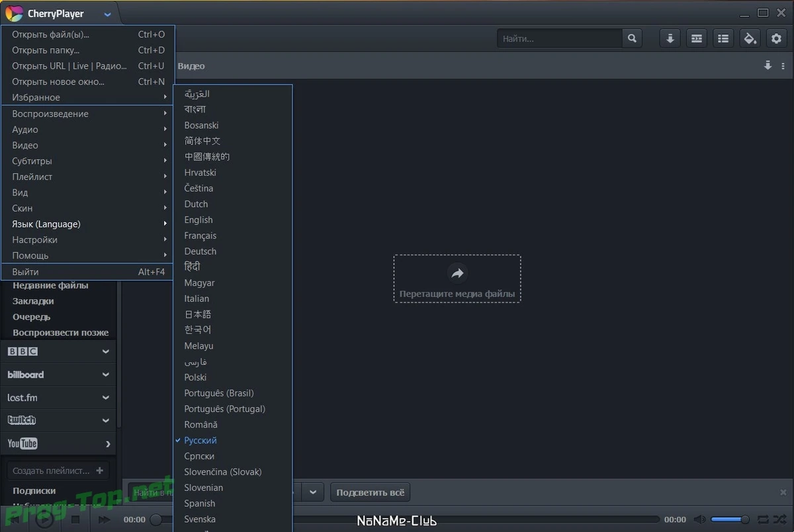The width and height of the screenshot is (794, 532).
Task: Expand the YouTube section arrow
Action: click(108, 444)
